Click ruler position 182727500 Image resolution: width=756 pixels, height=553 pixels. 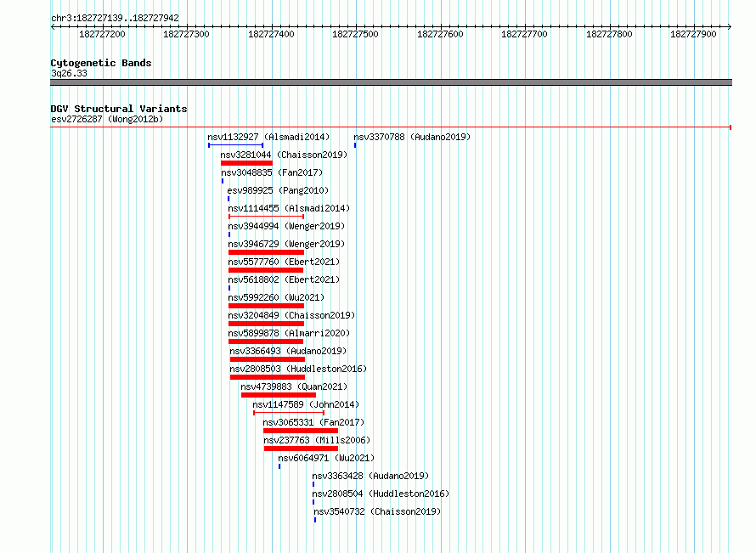(x=355, y=34)
